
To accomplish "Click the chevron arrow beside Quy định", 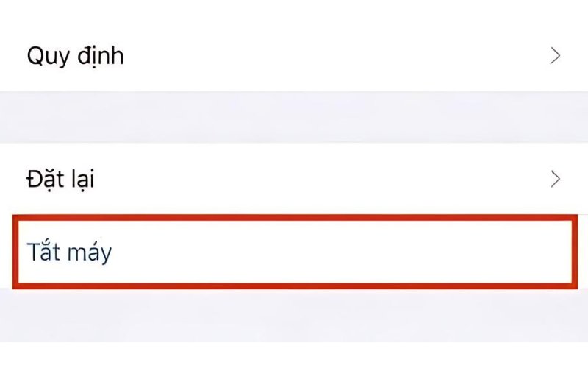I will 556,56.
